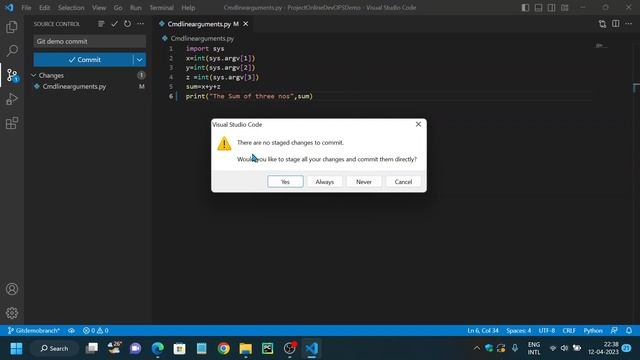Click the taskbar Search box
This screenshot has width=640, height=360.
[55, 349]
